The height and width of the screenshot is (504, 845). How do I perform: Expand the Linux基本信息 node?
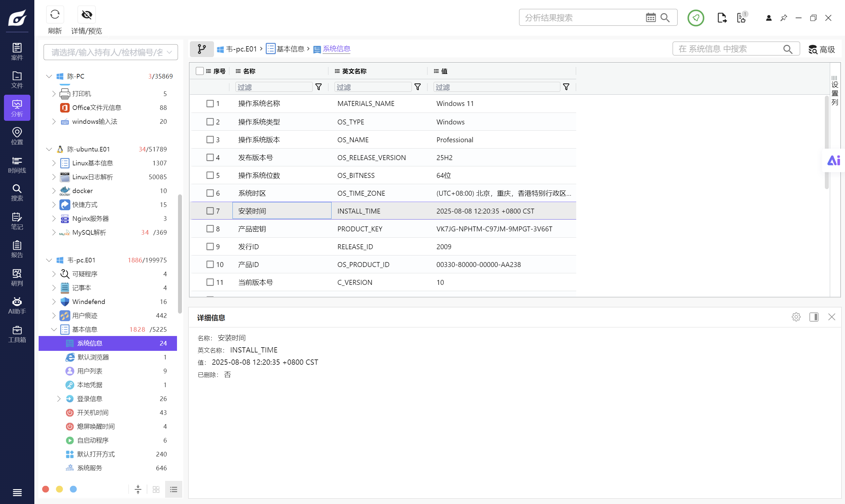pos(54,163)
